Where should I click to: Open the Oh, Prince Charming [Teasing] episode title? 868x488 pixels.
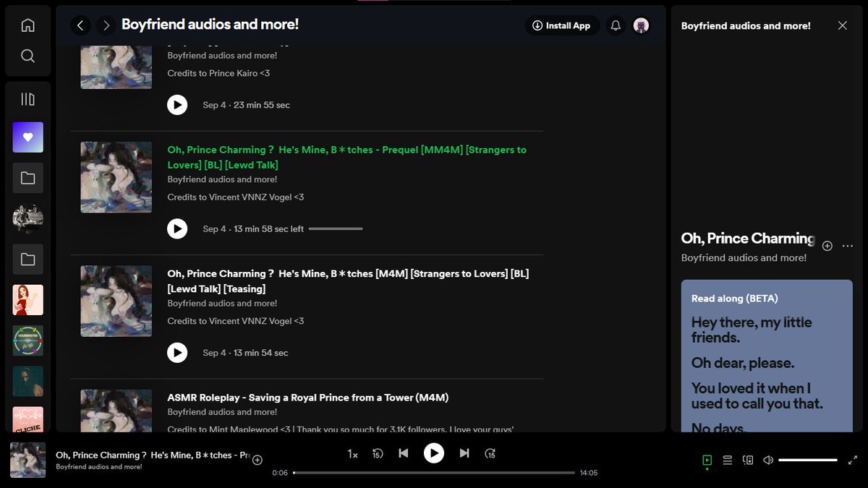point(348,281)
